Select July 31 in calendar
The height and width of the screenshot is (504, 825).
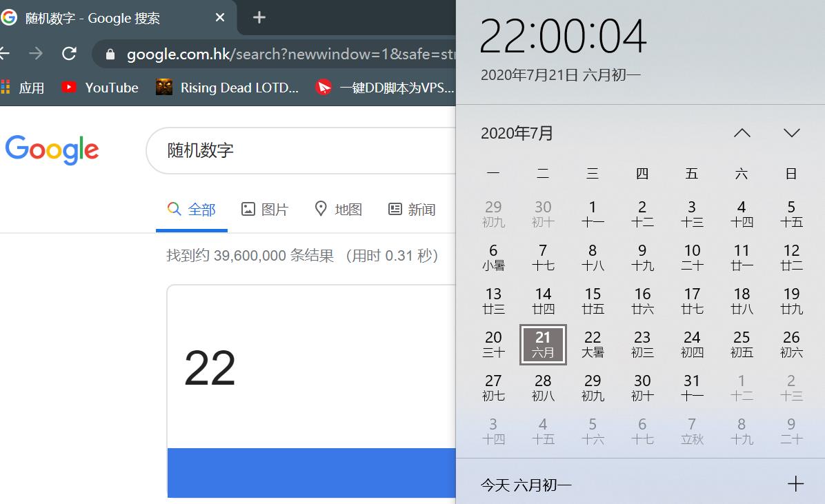(x=692, y=387)
